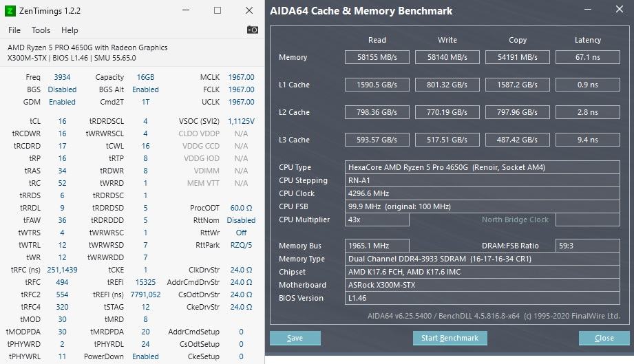
Task: Click the tFAW value 36
Action: tap(62, 220)
